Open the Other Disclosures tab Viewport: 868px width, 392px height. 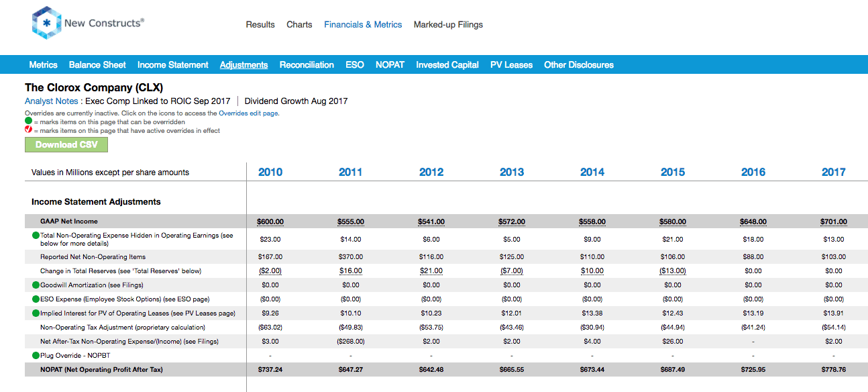579,65
